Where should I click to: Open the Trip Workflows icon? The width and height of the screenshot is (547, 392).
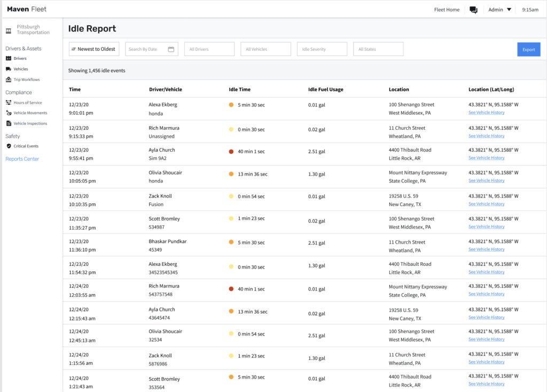[x=9, y=80]
